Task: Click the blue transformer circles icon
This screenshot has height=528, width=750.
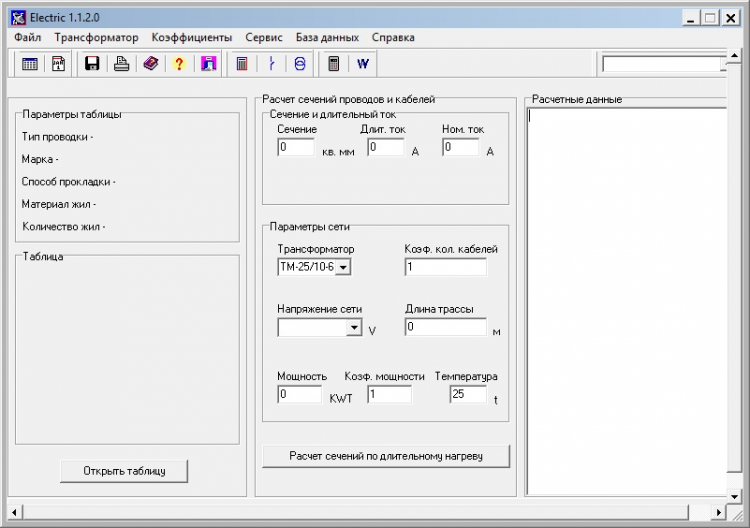Action: pos(300,64)
